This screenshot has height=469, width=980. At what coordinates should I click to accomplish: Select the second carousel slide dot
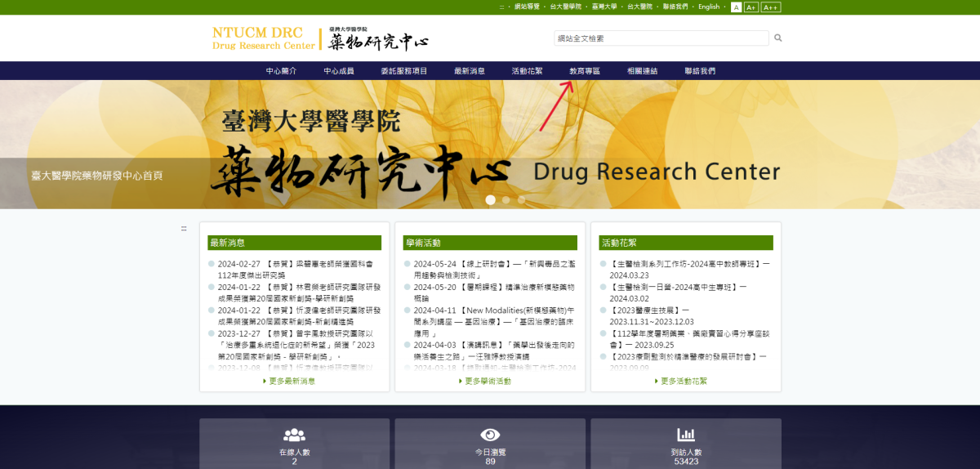click(506, 199)
